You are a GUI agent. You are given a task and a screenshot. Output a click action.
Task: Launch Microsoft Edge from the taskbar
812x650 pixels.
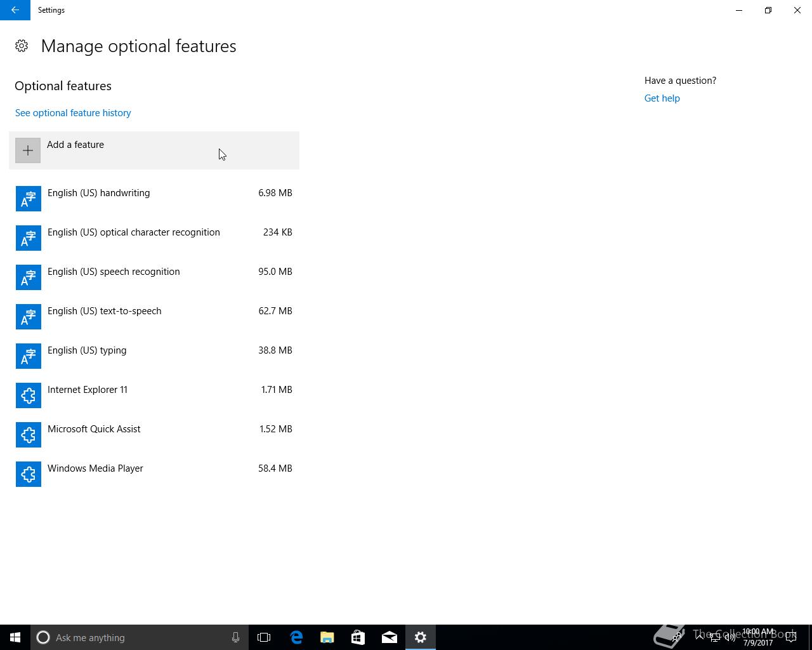pyautogui.click(x=296, y=637)
